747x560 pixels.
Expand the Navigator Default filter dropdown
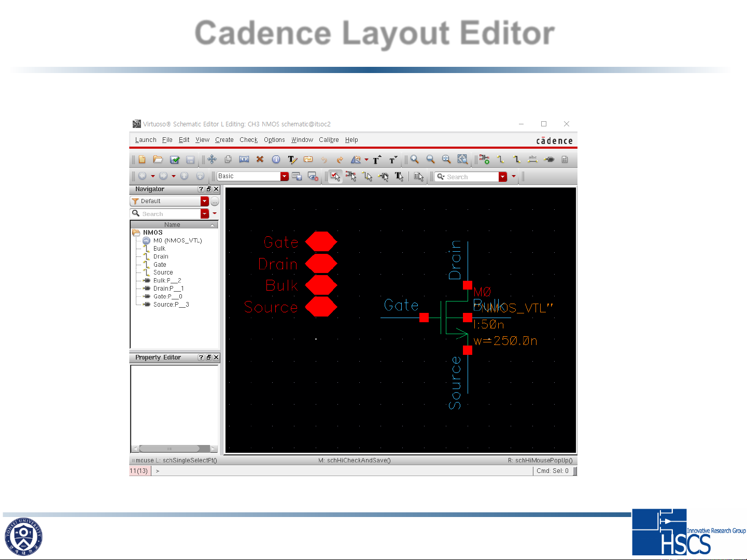pyautogui.click(x=205, y=201)
